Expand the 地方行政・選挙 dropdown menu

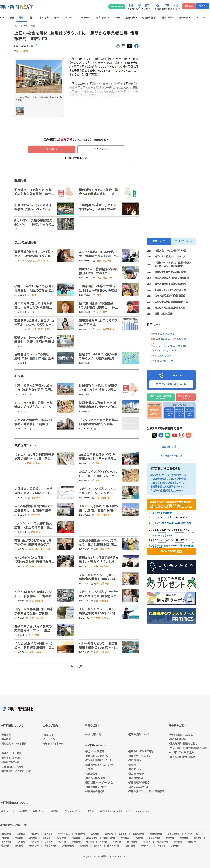[149, 18]
